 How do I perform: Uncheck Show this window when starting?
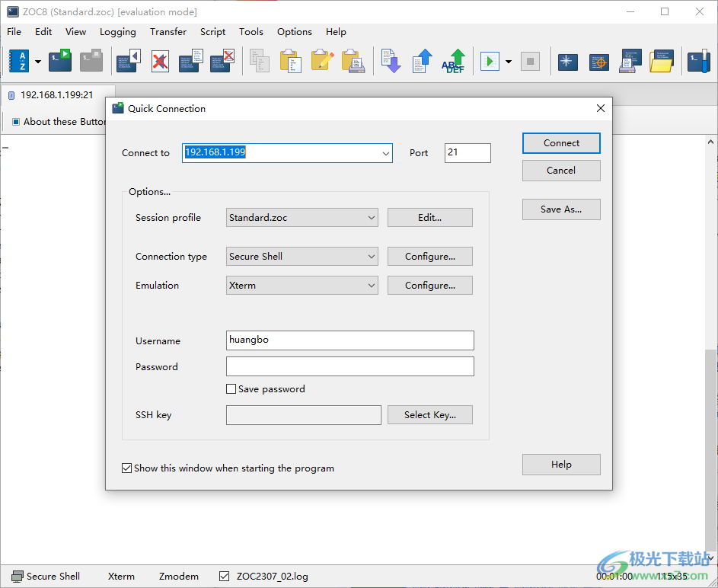click(127, 468)
